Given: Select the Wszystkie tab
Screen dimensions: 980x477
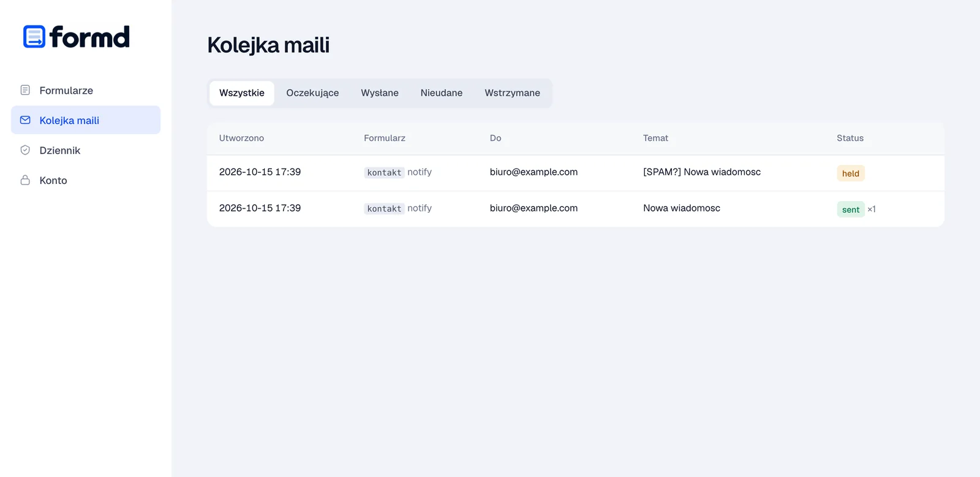Looking at the screenshot, I should point(242,93).
